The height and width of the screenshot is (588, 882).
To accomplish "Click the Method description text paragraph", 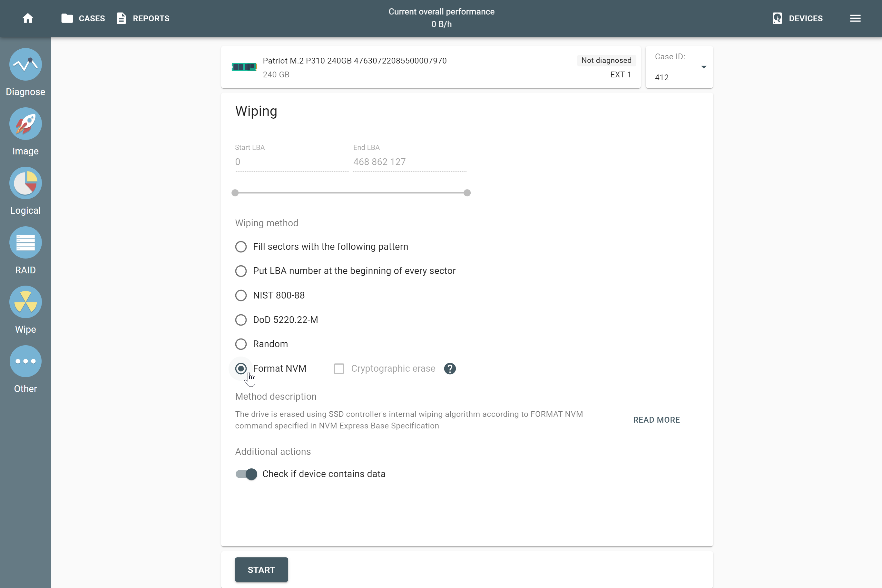I will [x=409, y=420].
